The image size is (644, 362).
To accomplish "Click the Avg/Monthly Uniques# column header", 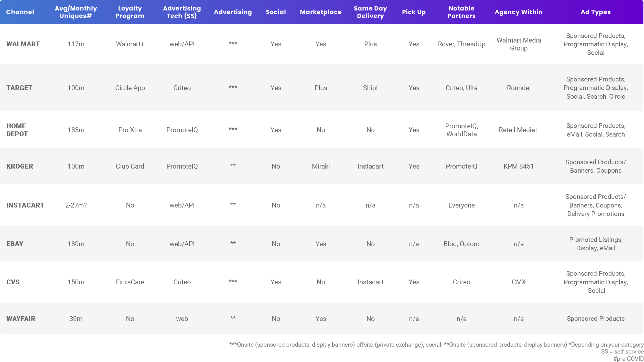I will pos(76,12).
